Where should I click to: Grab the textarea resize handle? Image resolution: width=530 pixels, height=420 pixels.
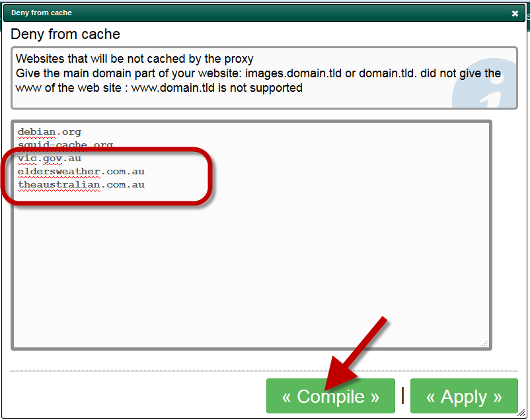coord(485,343)
